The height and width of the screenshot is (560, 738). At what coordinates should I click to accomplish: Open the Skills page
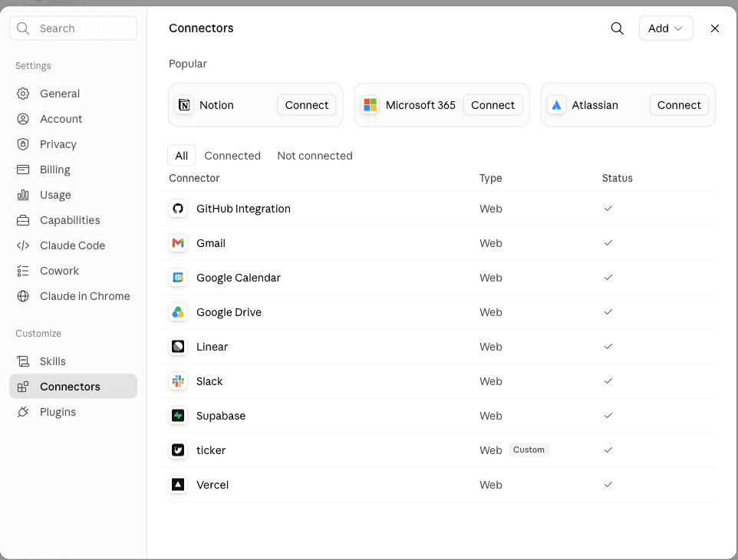pos(74,361)
